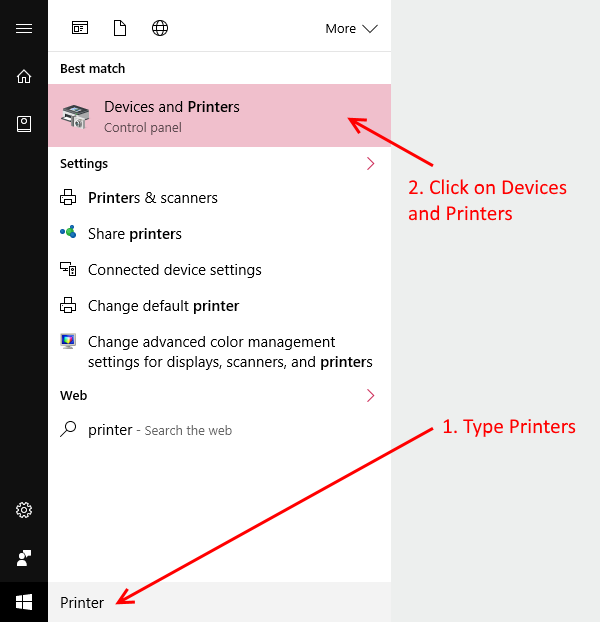Open the Settings section header
Image resolution: width=600 pixels, height=622 pixels.
[x=84, y=163]
